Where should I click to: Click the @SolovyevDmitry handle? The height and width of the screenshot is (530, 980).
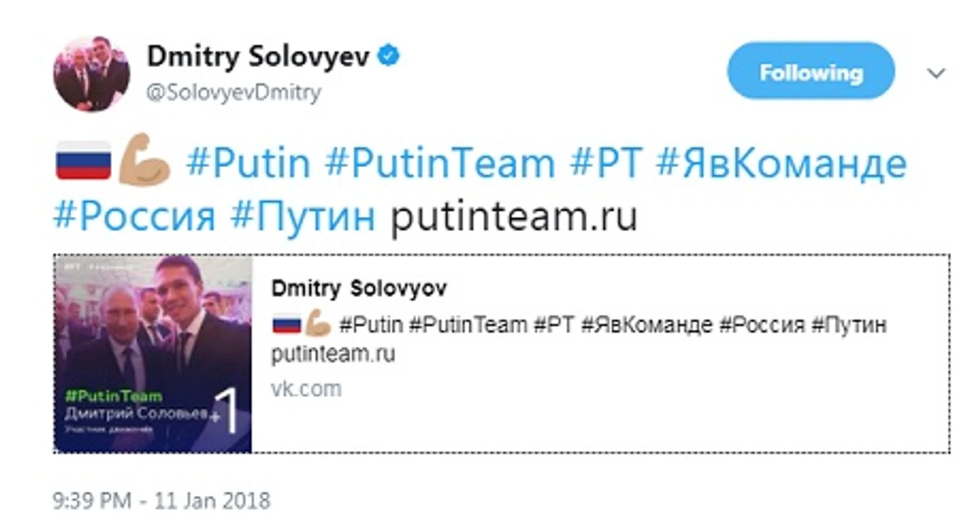click(234, 92)
